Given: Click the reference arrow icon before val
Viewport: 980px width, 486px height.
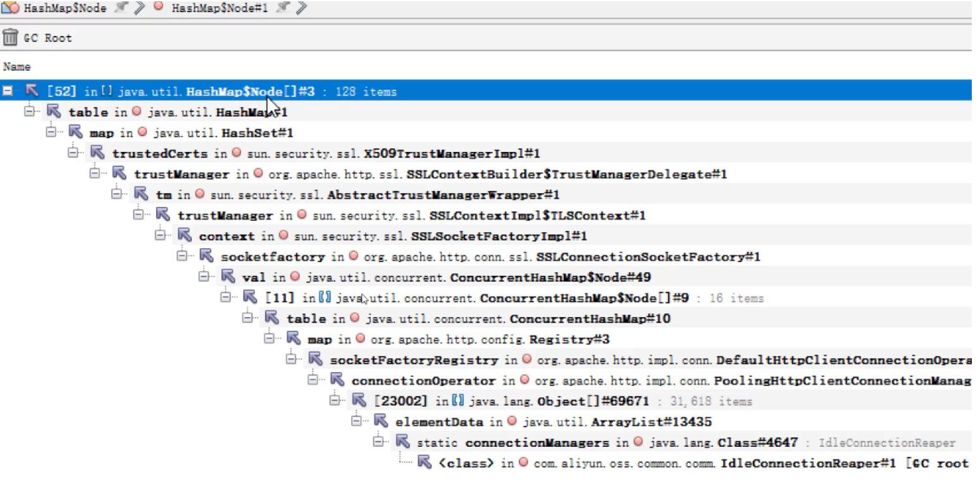Looking at the screenshot, I should click(228, 277).
